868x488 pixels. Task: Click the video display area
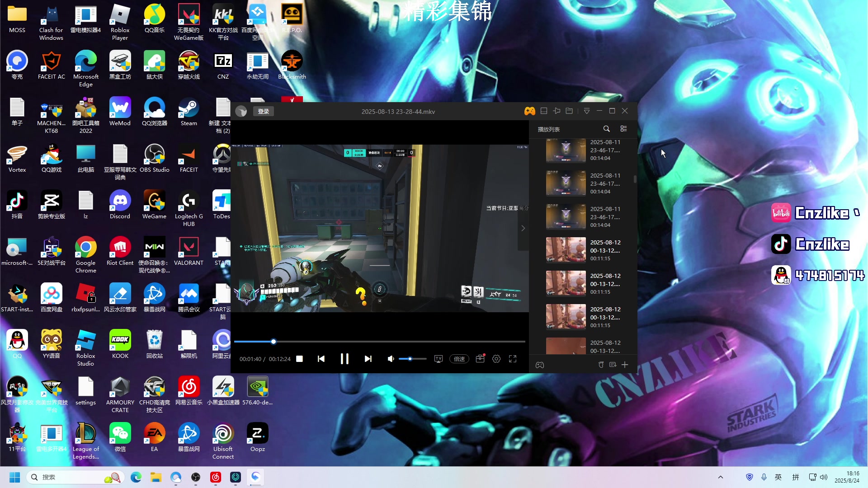[380, 228]
